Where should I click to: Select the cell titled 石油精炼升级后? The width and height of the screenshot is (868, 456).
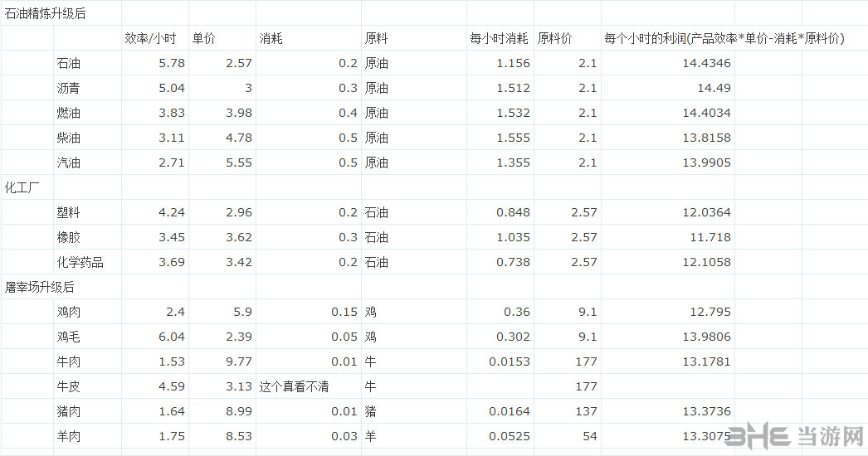pos(46,13)
